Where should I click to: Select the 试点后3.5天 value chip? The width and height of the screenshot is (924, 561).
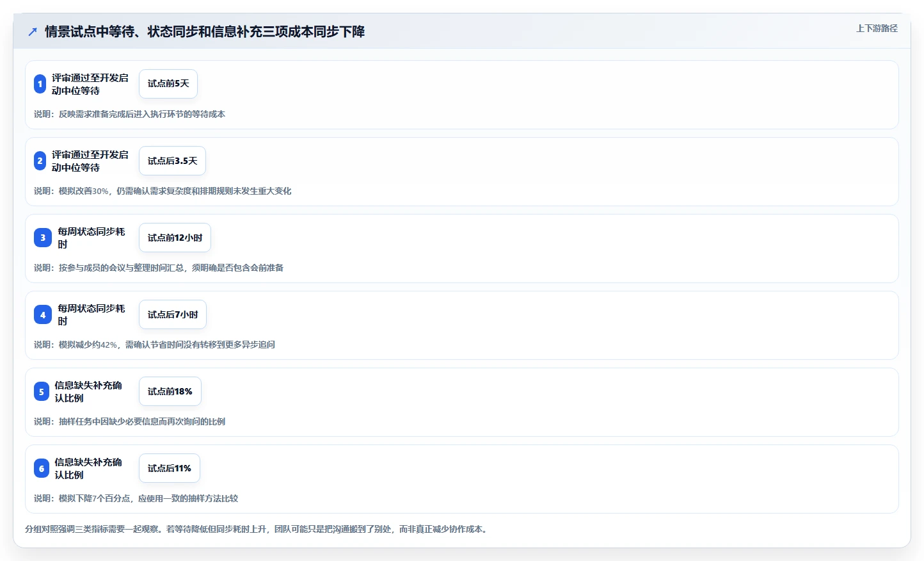pyautogui.click(x=172, y=161)
